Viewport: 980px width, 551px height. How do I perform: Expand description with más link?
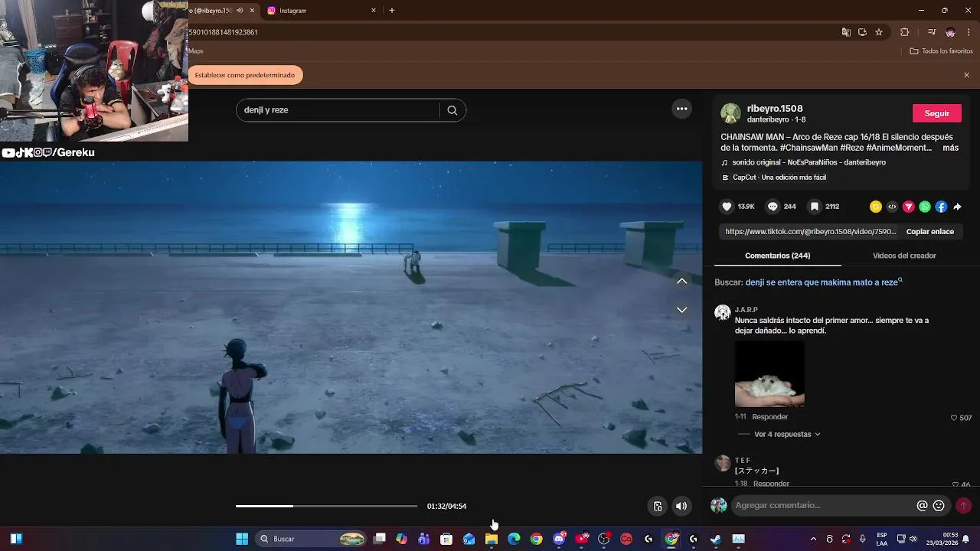pos(950,148)
